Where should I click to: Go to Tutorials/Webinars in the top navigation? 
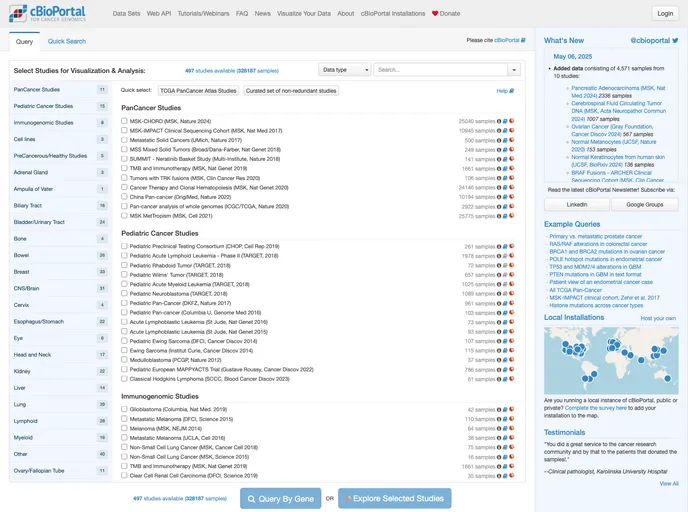coord(203,14)
